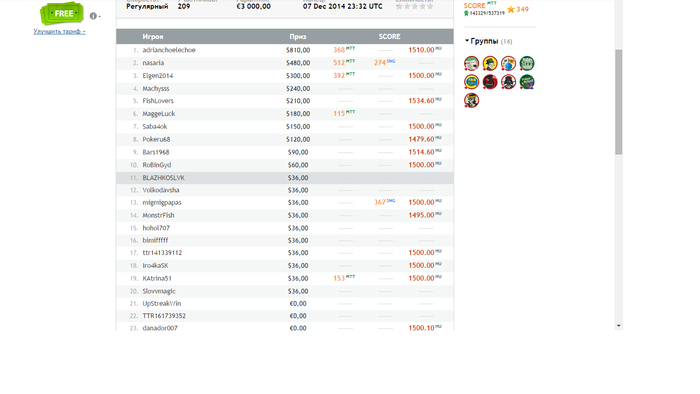Select player hohol707
This screenshot has height=394, width=700.
156,228
